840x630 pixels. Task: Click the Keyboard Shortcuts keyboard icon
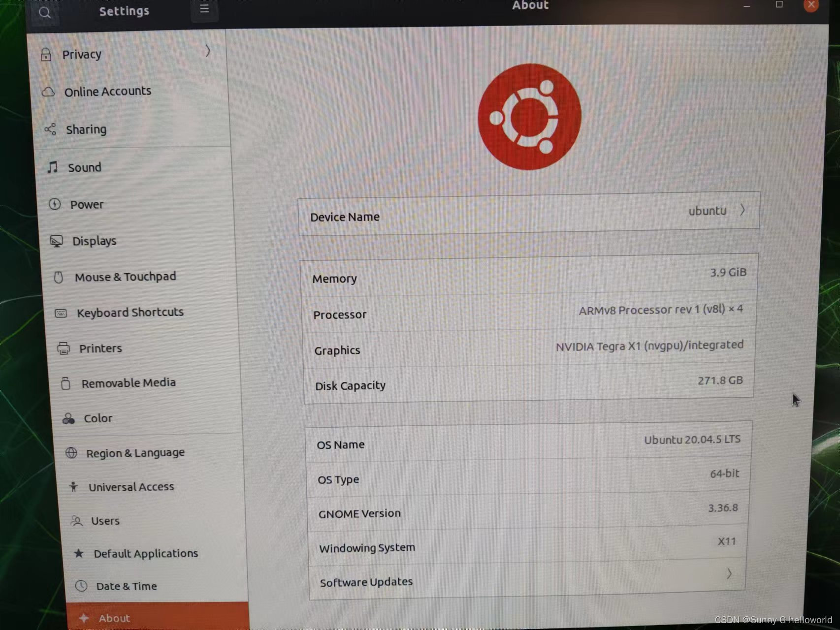[61, 313]
